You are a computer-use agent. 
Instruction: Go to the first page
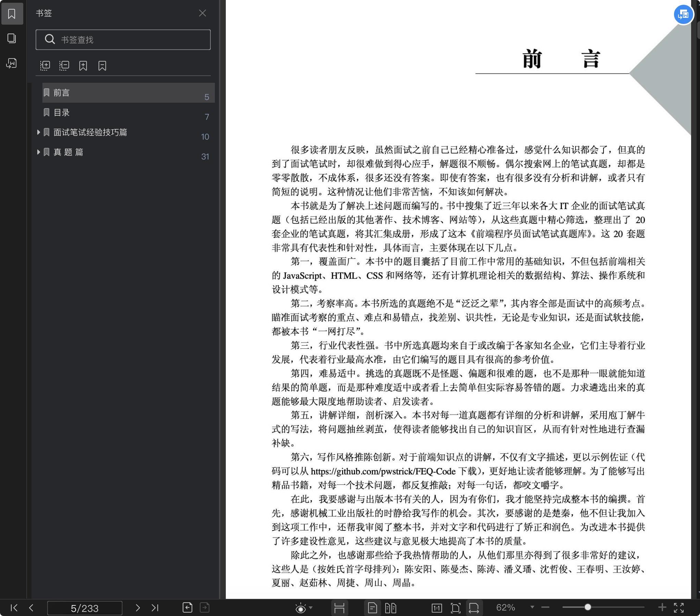(14, 608)
